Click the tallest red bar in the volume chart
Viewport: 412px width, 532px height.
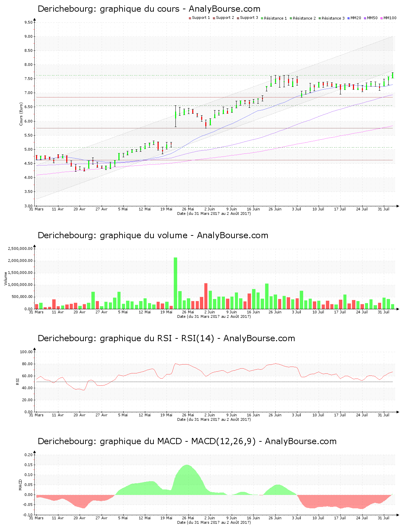point(206,296)
